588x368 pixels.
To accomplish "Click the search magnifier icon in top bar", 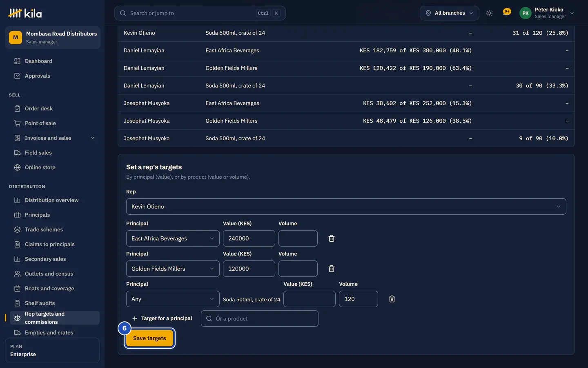I will (x=123, y=13).
